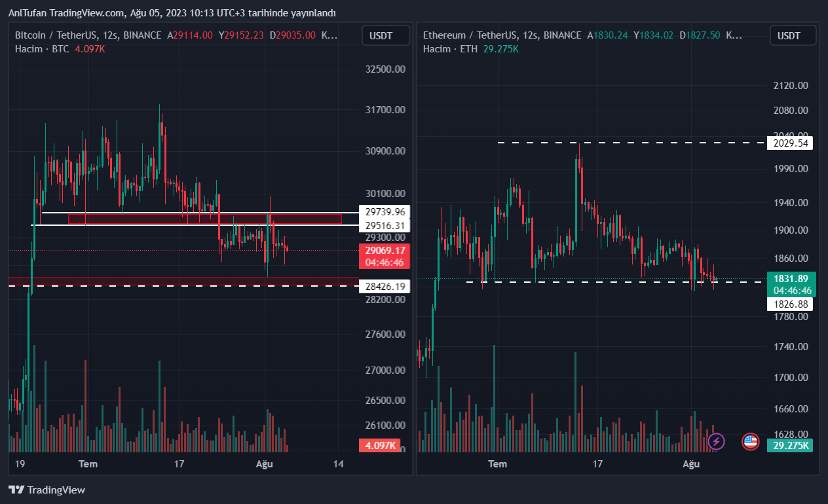Click the 29.275K value beside Hacim · ETH
The width and height of the screenshot is (828, 504).
[x=500, y=48]
